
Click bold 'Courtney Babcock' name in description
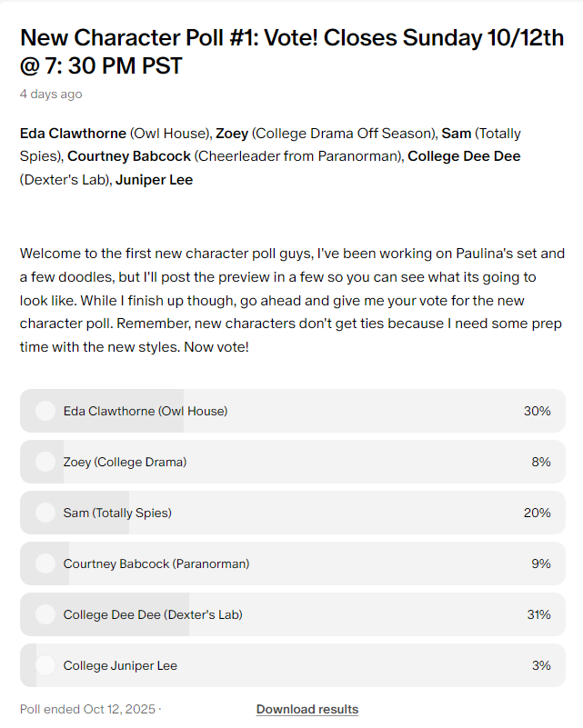128,156
